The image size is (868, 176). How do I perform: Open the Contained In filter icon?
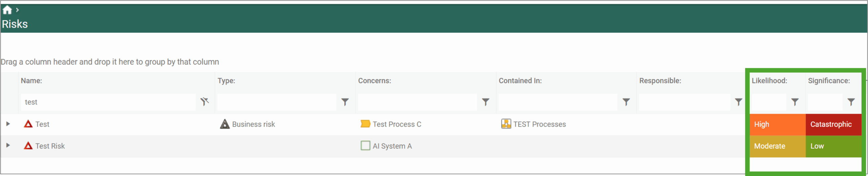(626, 102)
